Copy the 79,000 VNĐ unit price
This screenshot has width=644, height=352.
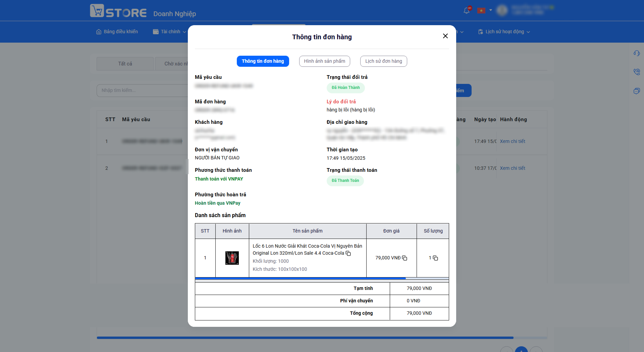(405, 258)
